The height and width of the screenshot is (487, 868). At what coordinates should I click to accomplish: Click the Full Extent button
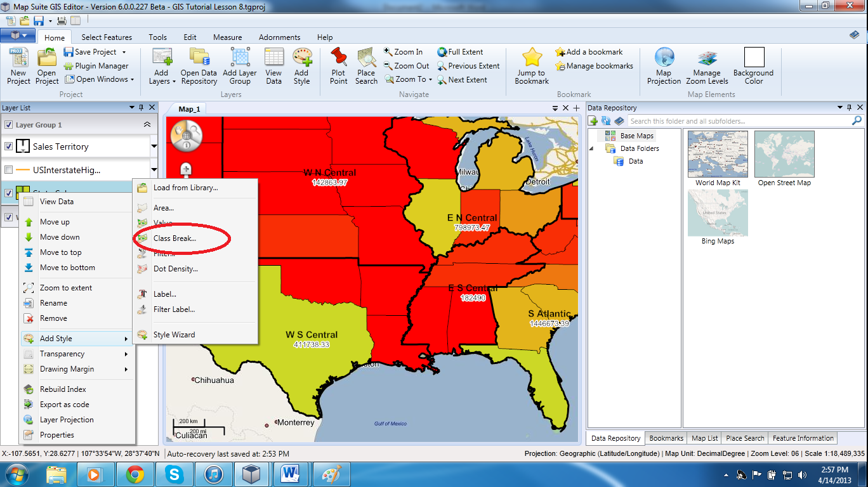pos(460,52)
